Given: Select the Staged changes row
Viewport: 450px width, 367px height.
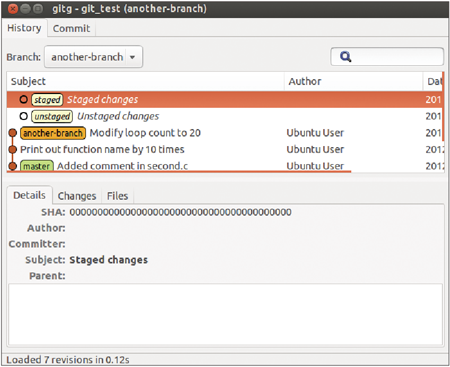Looking at the screenshot, I should coord(225,99).
